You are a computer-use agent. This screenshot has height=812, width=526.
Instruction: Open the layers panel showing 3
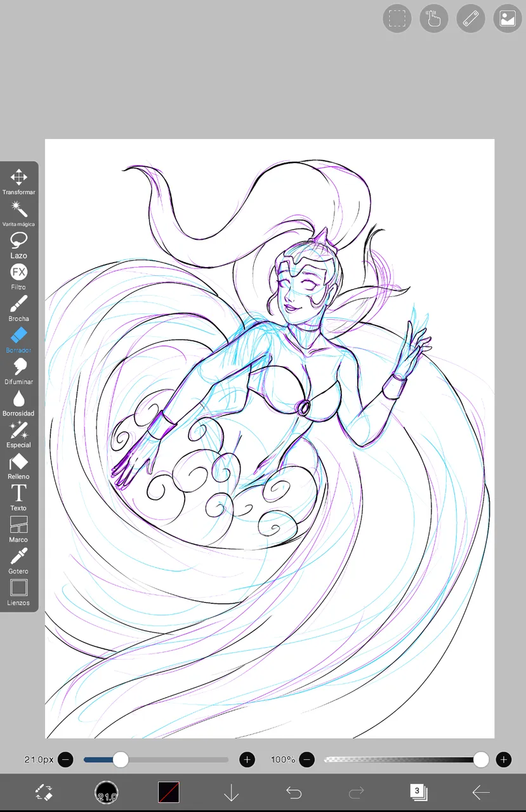pos(418,791)
